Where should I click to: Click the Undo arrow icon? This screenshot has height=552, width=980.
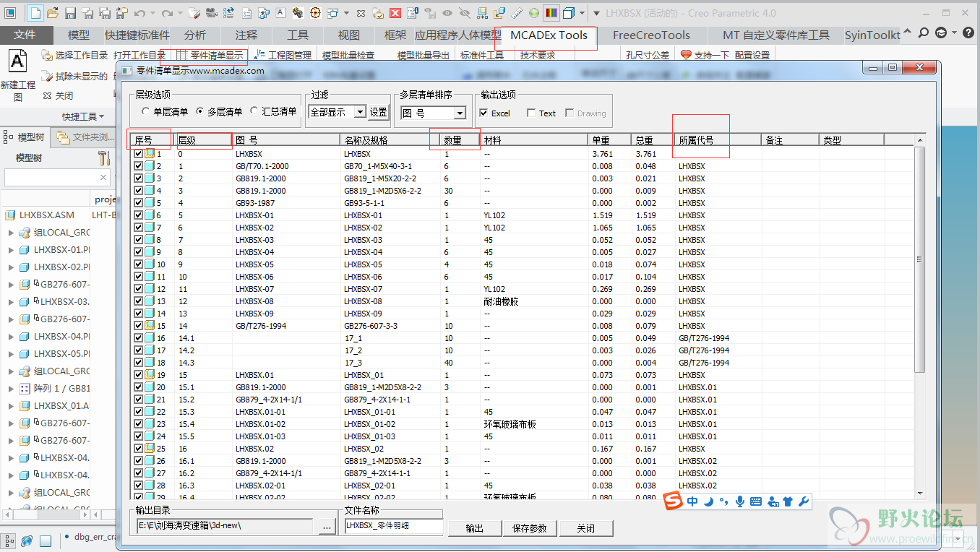(x=139, y=13)
